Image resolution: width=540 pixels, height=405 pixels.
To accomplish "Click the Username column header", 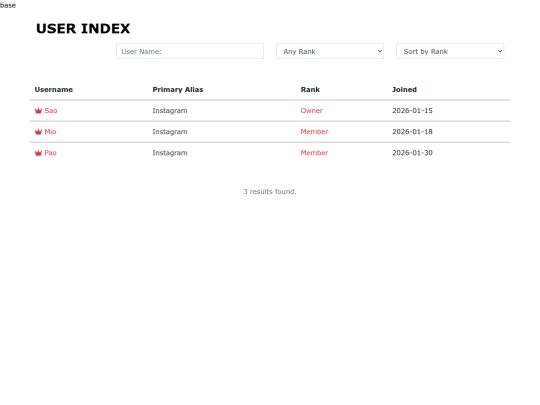I will click(x=54, y=90).
